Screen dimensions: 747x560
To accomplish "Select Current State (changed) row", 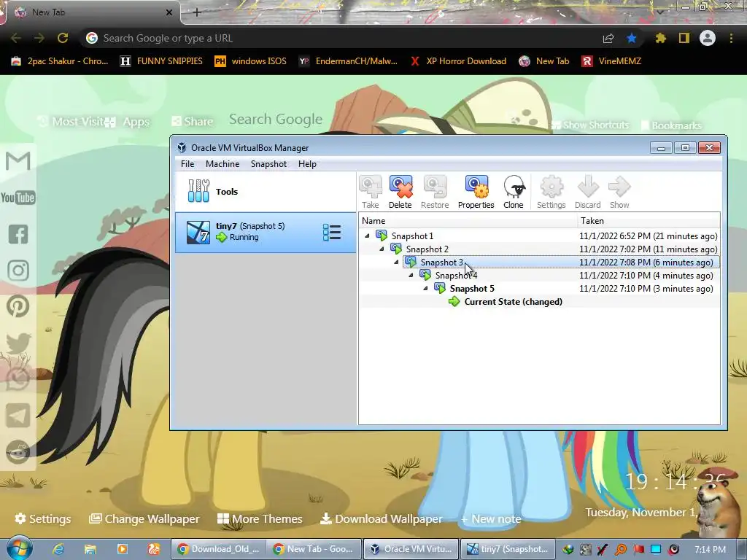I will click(x=539, y=301).
